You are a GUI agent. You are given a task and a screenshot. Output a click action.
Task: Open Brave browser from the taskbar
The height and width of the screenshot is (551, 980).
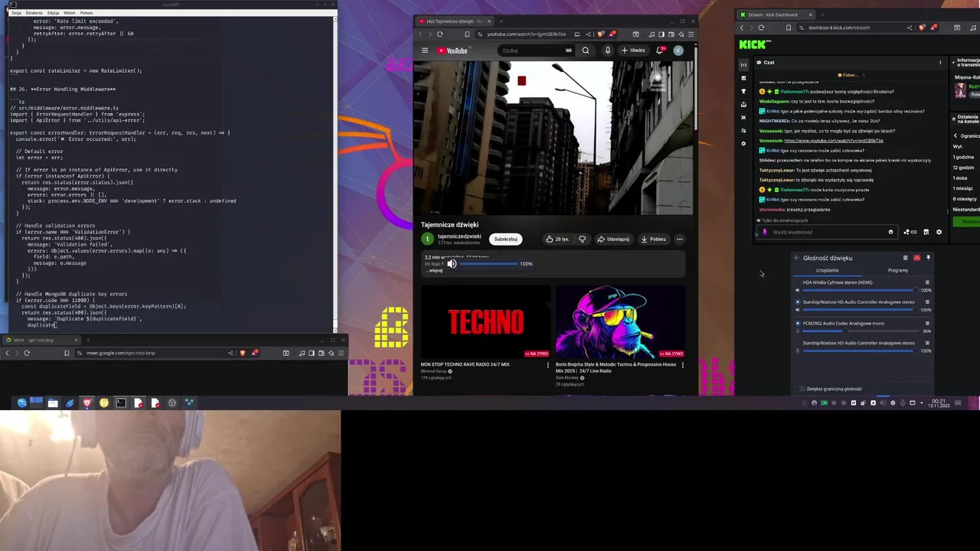87,403
